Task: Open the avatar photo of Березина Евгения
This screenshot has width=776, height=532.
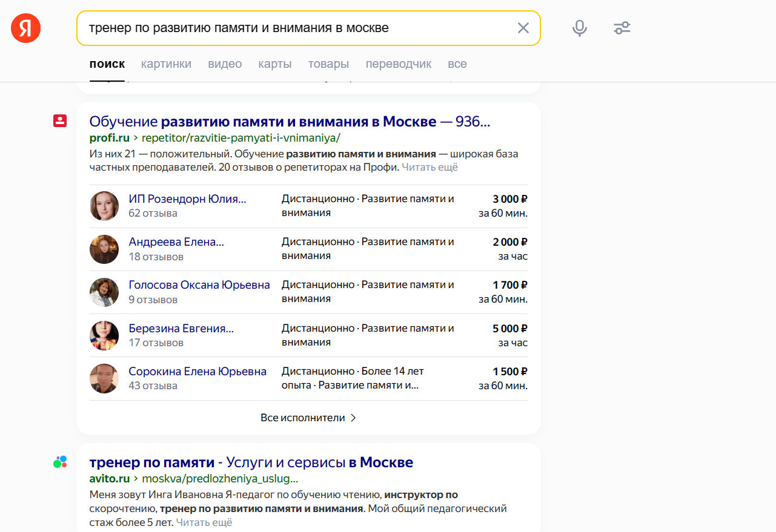Action: click(x=104, y=335)
